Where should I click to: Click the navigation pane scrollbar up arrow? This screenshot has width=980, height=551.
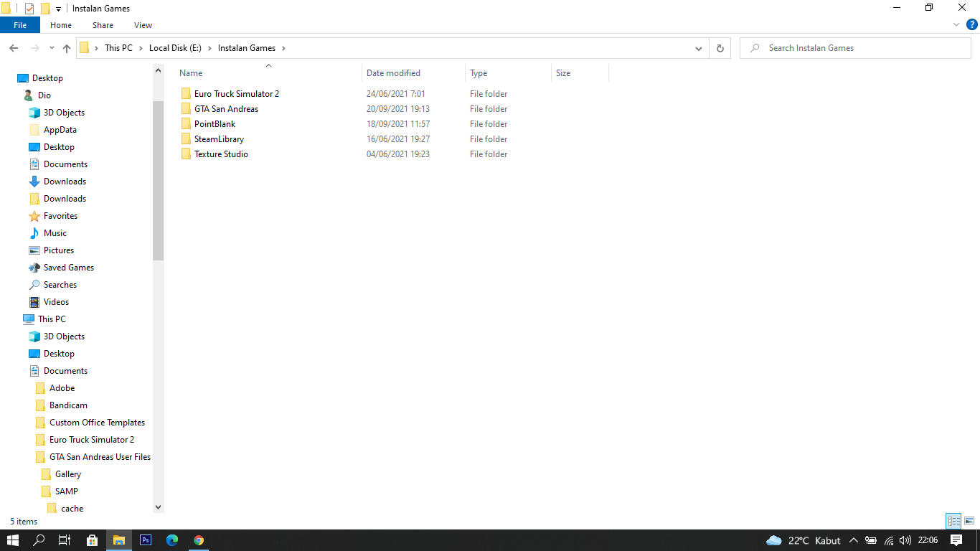(x=159, y=70)
